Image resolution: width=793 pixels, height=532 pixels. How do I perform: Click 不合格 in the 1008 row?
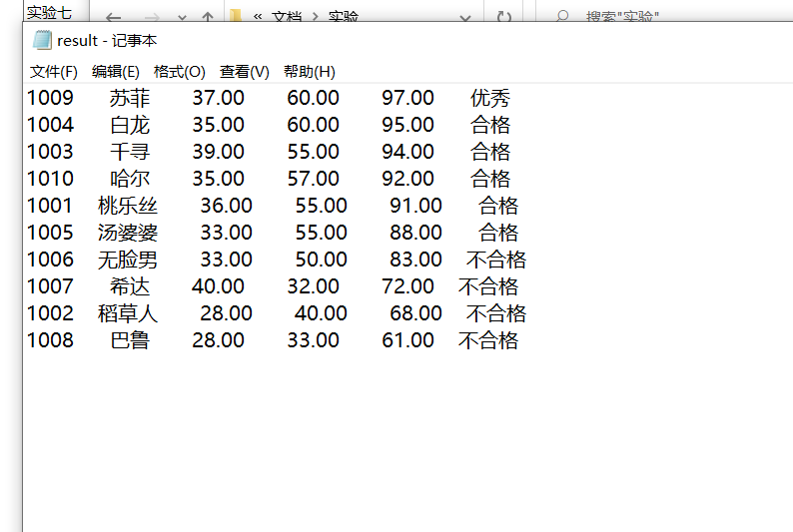(488, 340)
